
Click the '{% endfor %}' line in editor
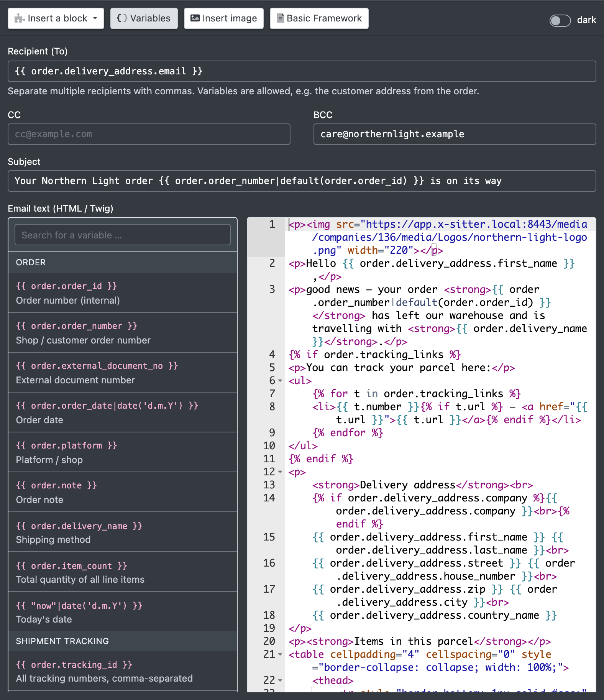[348, 433]
